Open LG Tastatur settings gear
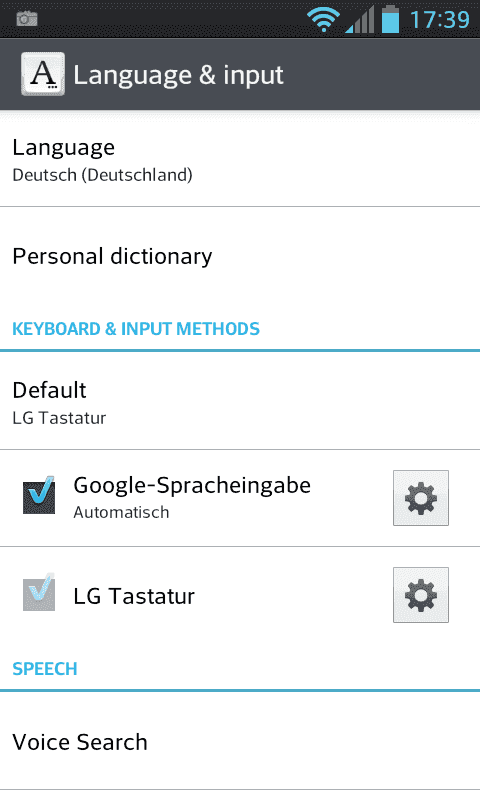 coord(420,595)
